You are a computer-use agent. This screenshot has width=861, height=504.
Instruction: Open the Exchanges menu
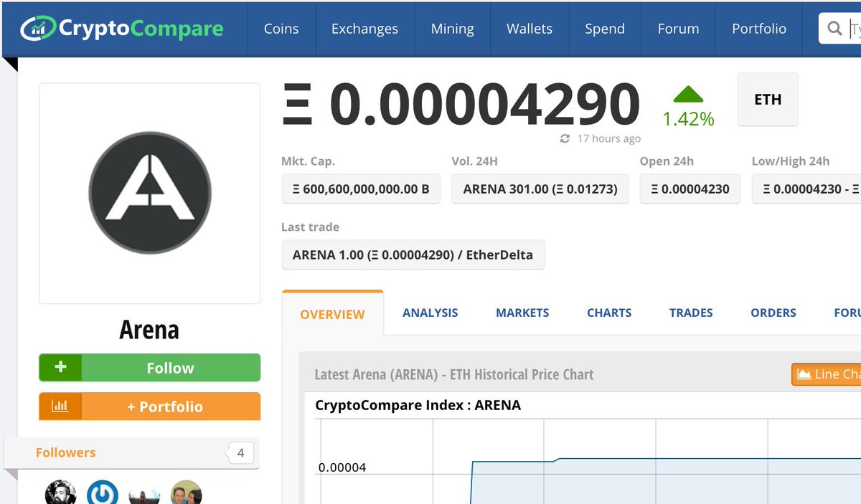click(364, 29)
